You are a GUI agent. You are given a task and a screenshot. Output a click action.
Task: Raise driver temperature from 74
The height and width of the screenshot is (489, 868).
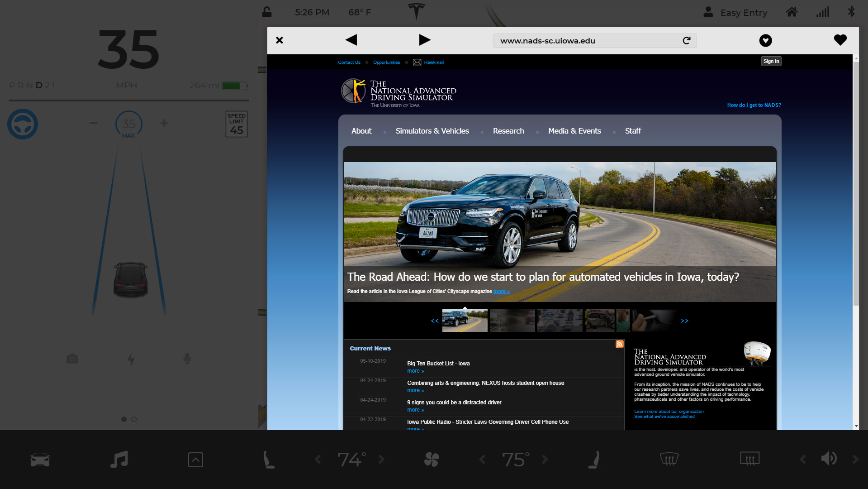[381, 460]
